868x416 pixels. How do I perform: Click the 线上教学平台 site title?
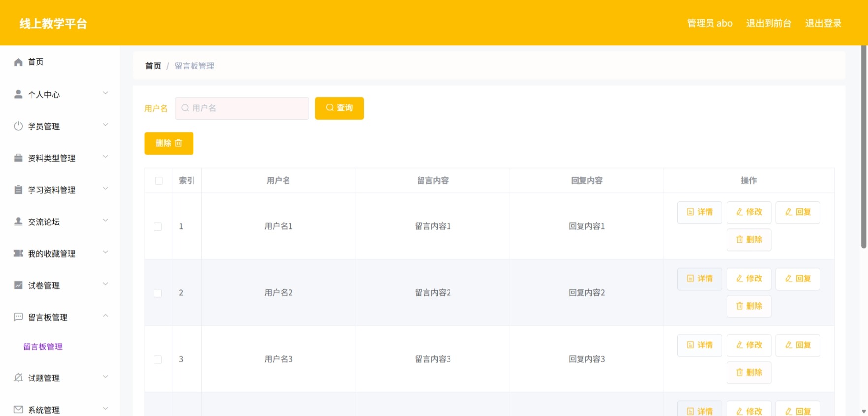(x=53, y=24)
